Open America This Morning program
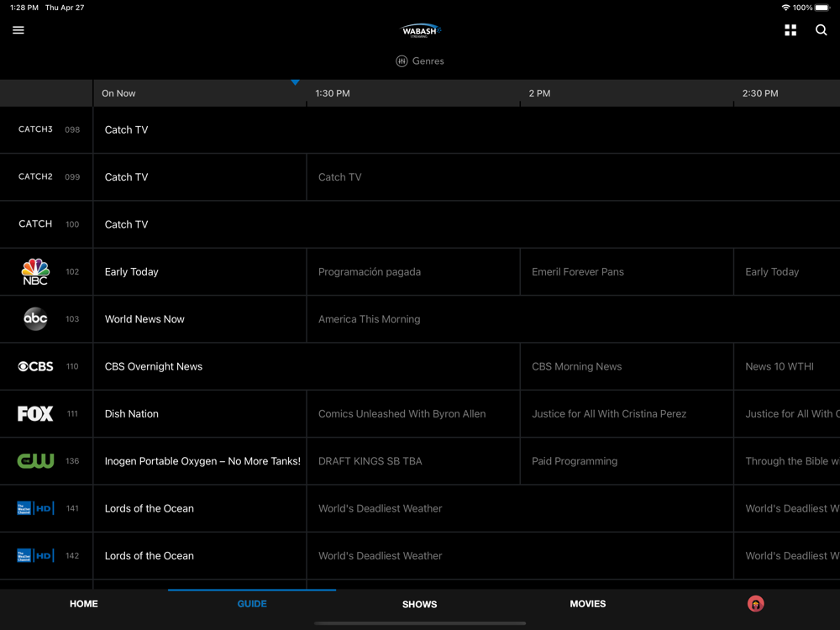 point(573,318)
